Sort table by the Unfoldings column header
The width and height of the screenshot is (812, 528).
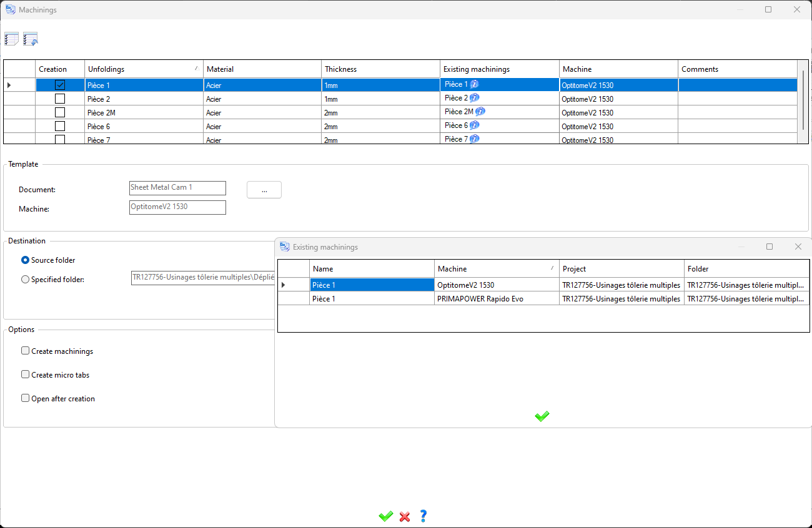pos(144,69)
